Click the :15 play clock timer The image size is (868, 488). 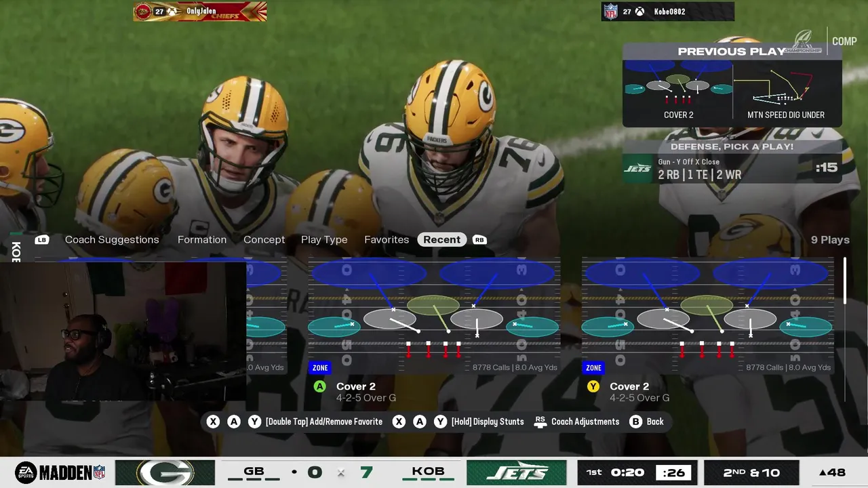coord(827,167)
